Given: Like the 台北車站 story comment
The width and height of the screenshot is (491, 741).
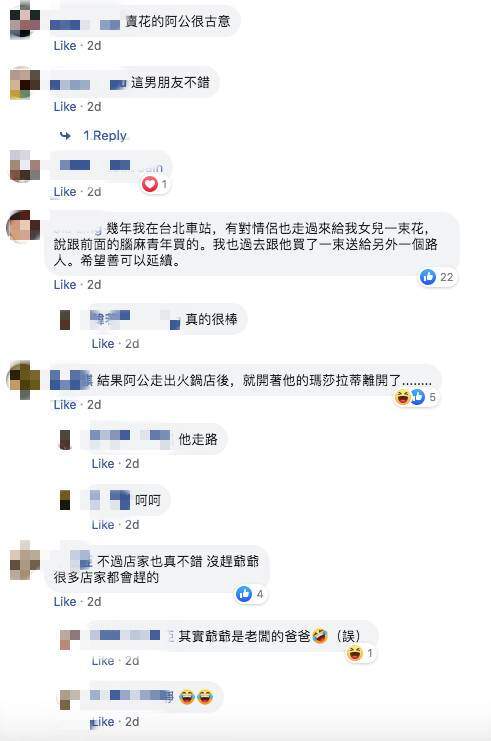Looking at the screenshot, I should point(65,285).
